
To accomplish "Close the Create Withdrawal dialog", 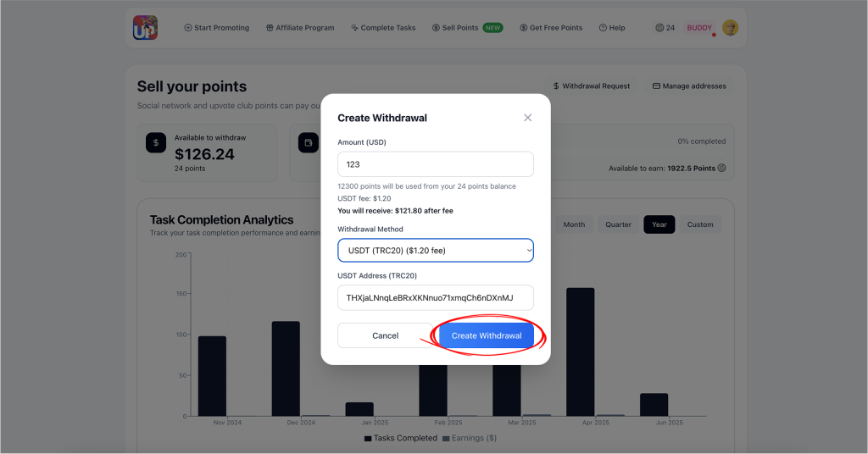I will coord(527,118).
